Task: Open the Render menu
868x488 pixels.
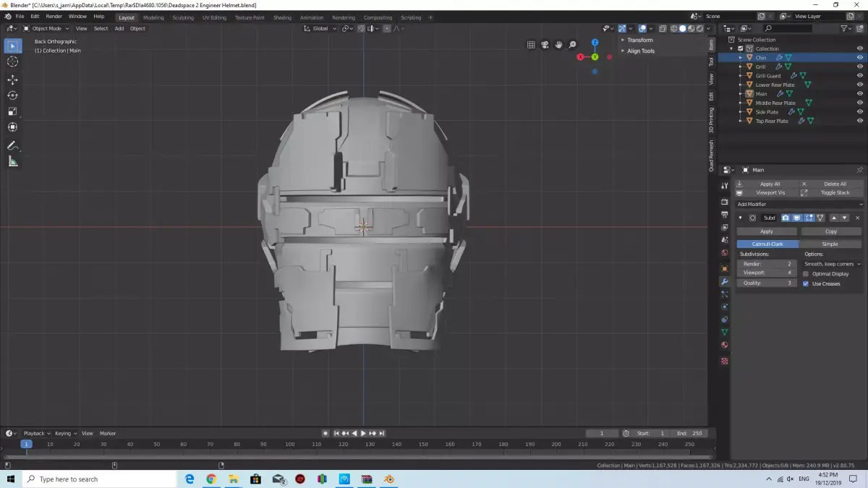Action: (x=54, y=16)
